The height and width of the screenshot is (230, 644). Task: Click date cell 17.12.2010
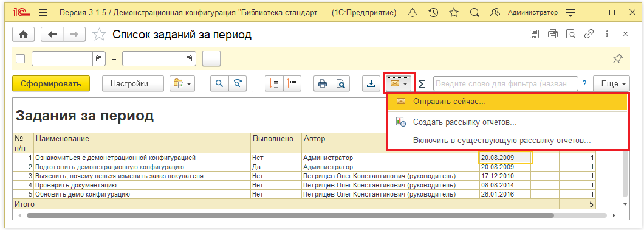coord(505,176)
